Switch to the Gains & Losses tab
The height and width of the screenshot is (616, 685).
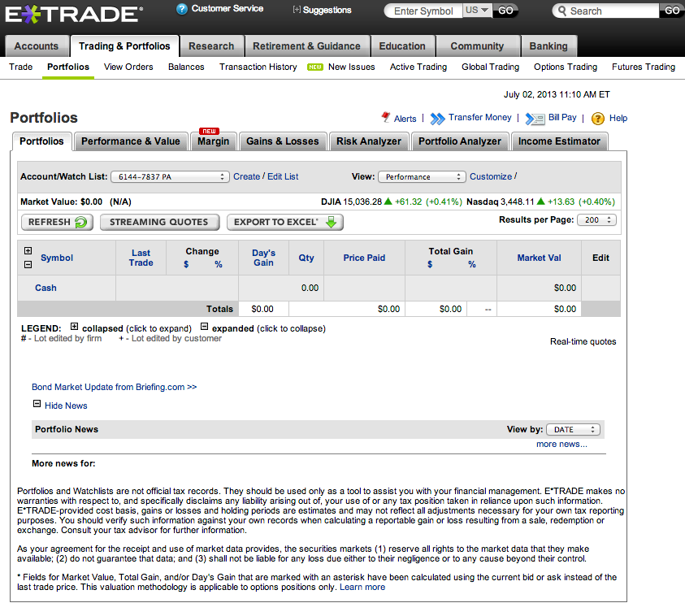click(283, 141)
